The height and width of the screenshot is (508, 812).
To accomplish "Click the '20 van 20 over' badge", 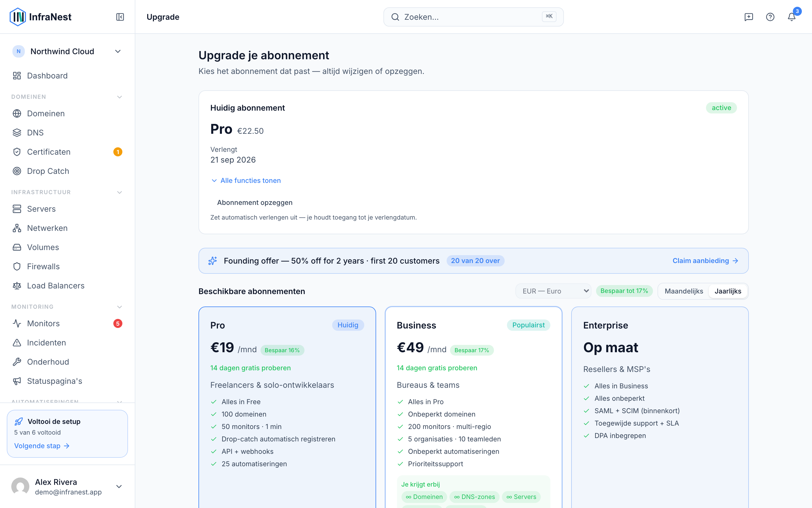I will click(x=475, y=261).
